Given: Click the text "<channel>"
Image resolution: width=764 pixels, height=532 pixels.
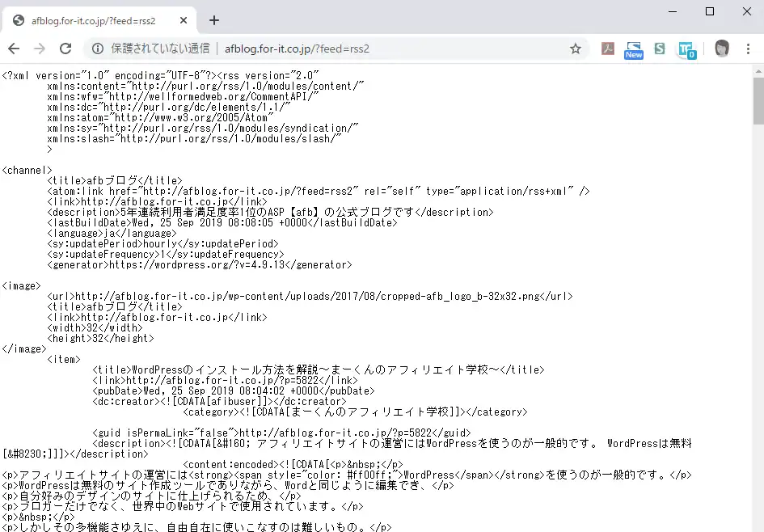Looking at the screenshot, I should pos(27,171).
